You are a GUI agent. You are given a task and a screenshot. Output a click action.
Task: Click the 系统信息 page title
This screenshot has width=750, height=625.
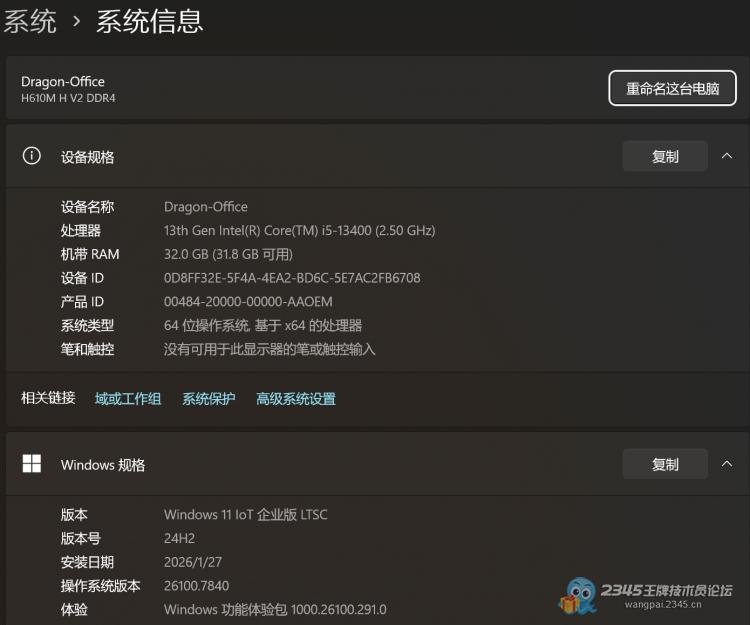coord(149,20)
